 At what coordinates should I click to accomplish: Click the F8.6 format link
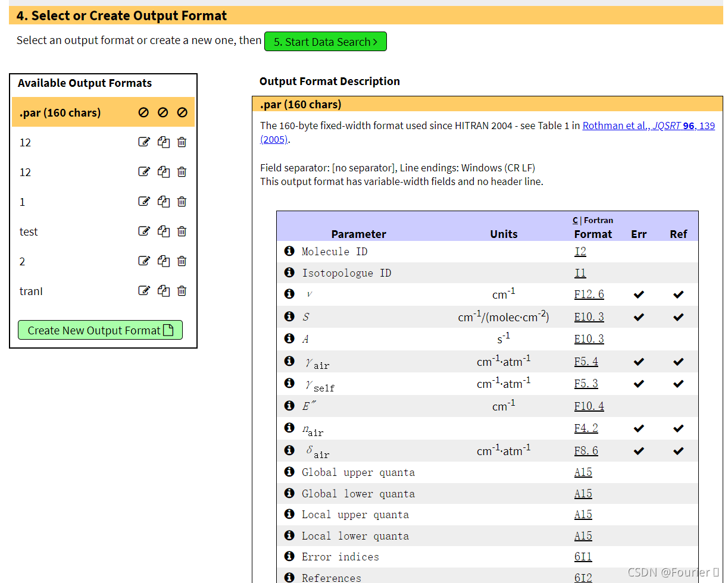(586, 450)
